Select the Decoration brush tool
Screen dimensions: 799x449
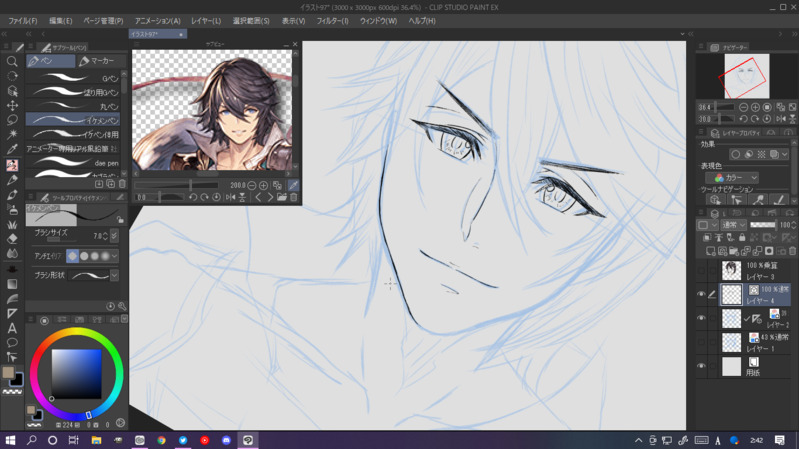(12, 224)
